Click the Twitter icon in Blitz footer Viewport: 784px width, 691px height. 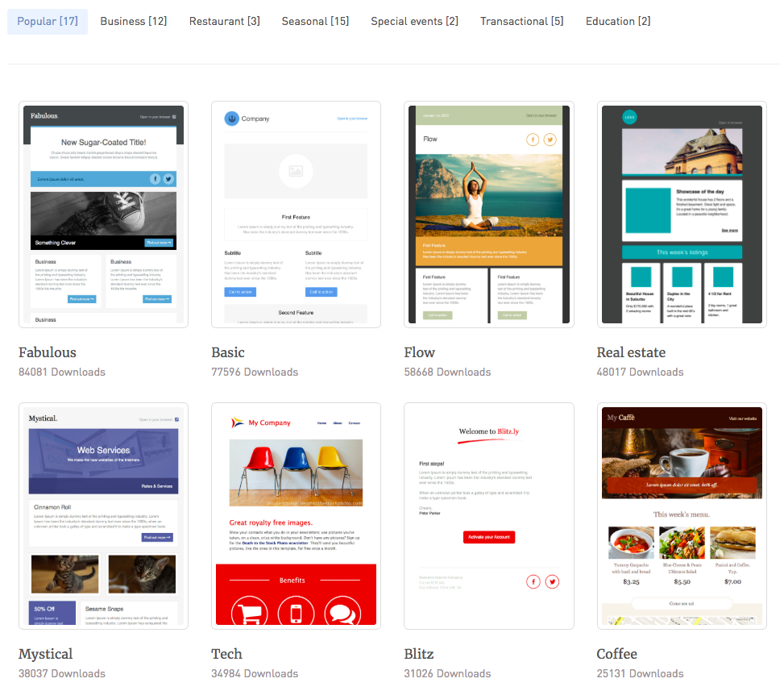tap(552, 581)
